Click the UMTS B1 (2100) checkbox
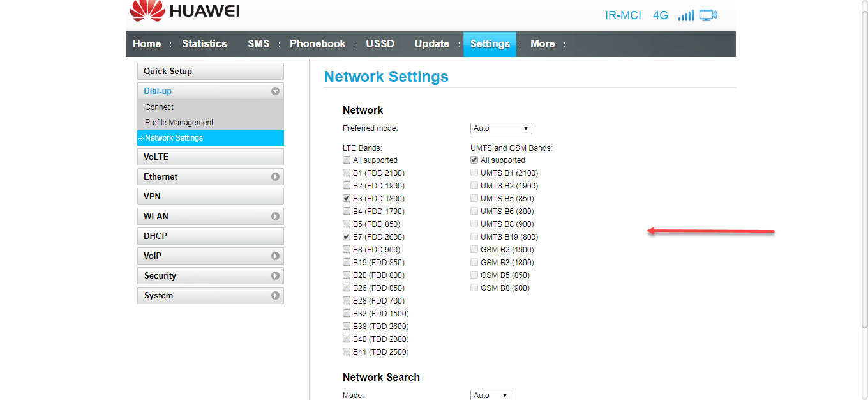Viewport: 868px width, 400px height. click(474, 173)
